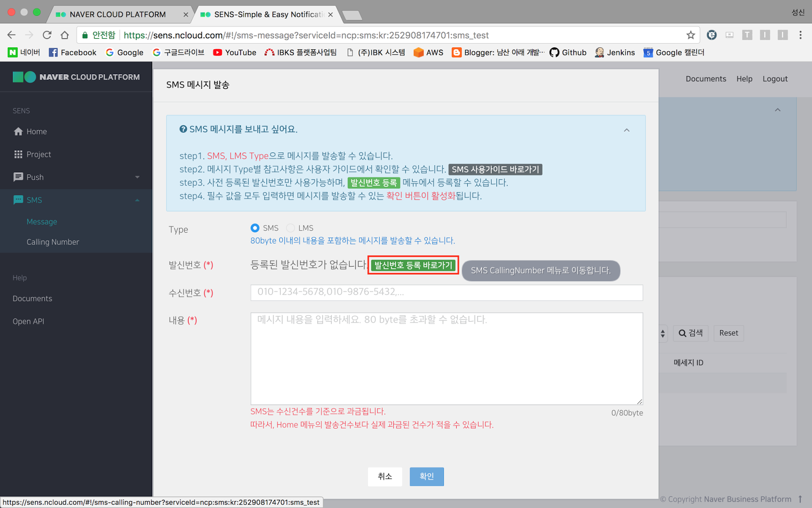Open the Github bookmark
Screen dimensions: 812x508
pos(568,52)
